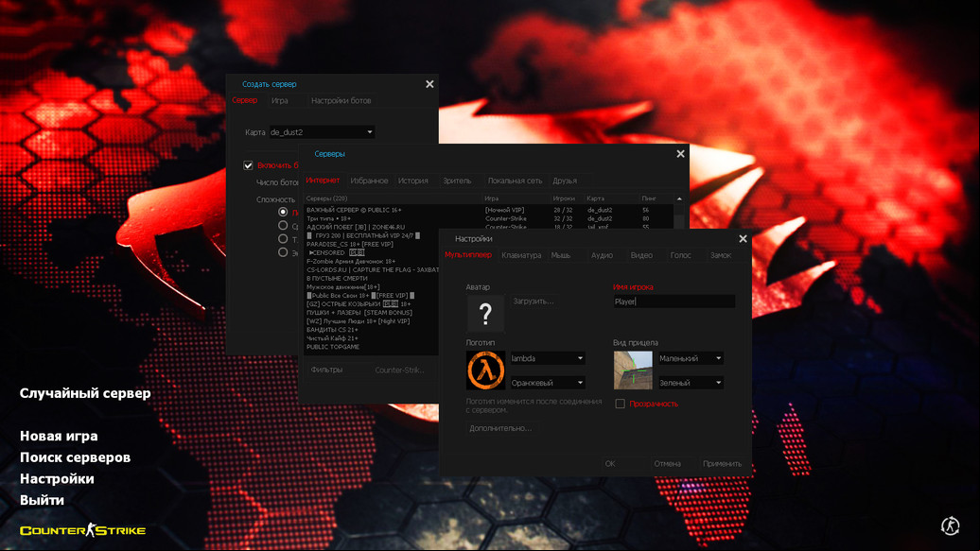Click the Дополнительно... button
Image resolution: width=980 pixels, height=551 pixels.
500,428
